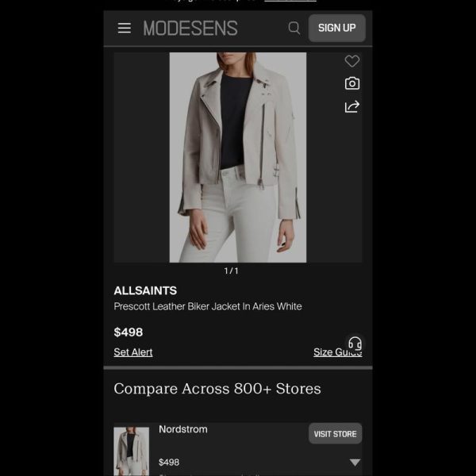Click the Prescott Leather Biker Jacket title
Viewport: 476px width, 476px height.
[x=208, y=306]
